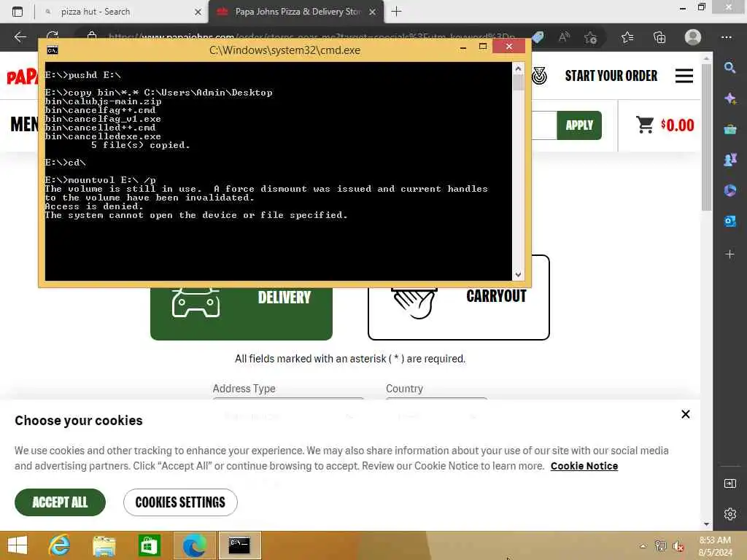The height and width of the screenshot is (560, 747).
Task: Click the page scrollbar down arrow
Action: tap(706, 524)
